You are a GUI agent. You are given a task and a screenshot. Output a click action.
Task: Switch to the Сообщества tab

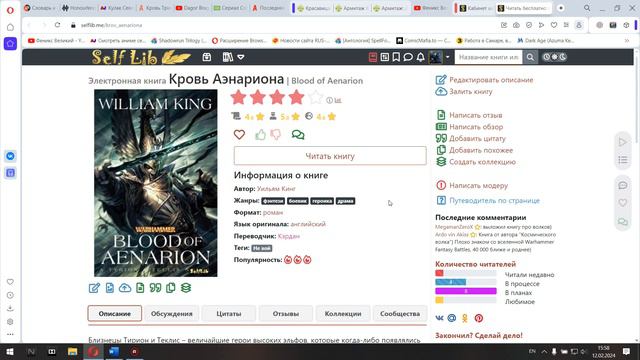pyautogui.click(x=400, y=313)
